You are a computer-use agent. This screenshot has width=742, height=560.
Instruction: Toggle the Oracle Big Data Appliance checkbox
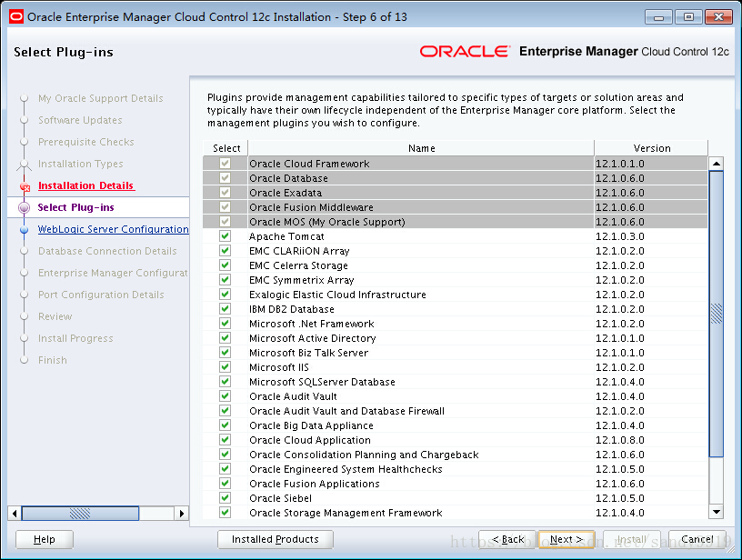[x=226, y=425]
